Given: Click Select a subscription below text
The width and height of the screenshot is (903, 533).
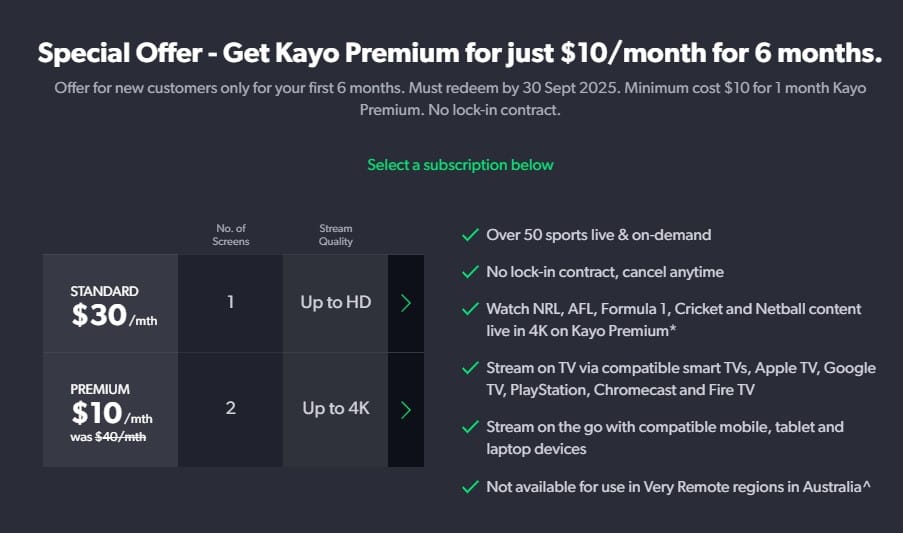Looking at the screenshot, I should [460, 165].
